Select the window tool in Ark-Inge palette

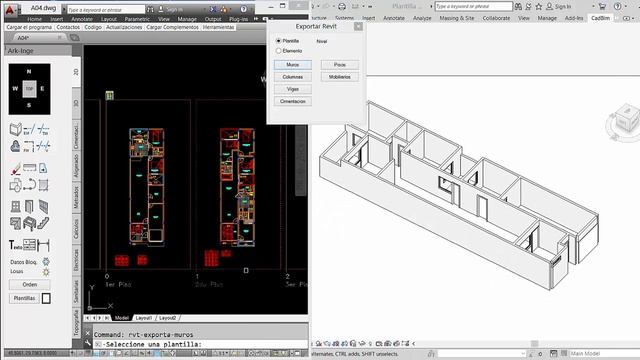tap(16, 207)
